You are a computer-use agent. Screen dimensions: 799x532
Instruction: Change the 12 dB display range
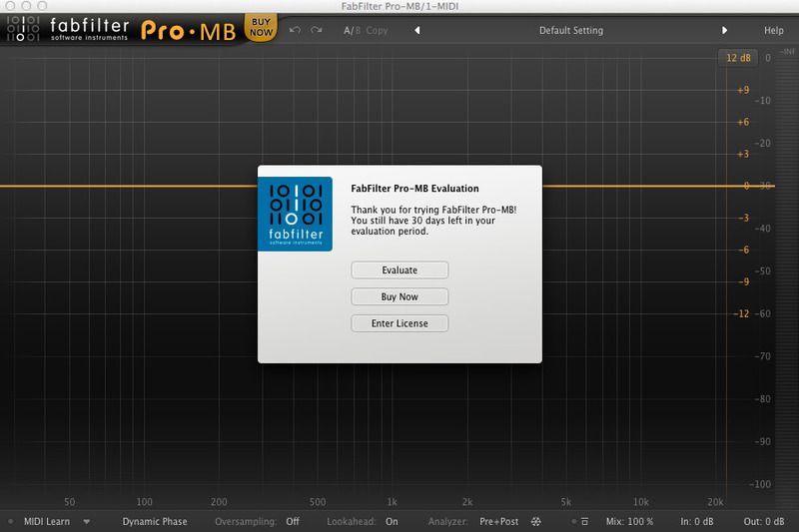738,58
